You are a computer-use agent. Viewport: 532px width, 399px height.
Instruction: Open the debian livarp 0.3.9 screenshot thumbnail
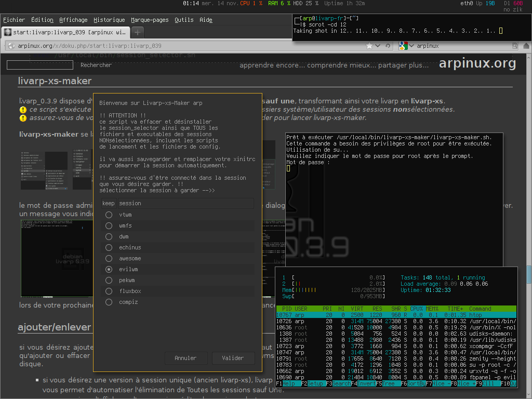tap(57, 259)
